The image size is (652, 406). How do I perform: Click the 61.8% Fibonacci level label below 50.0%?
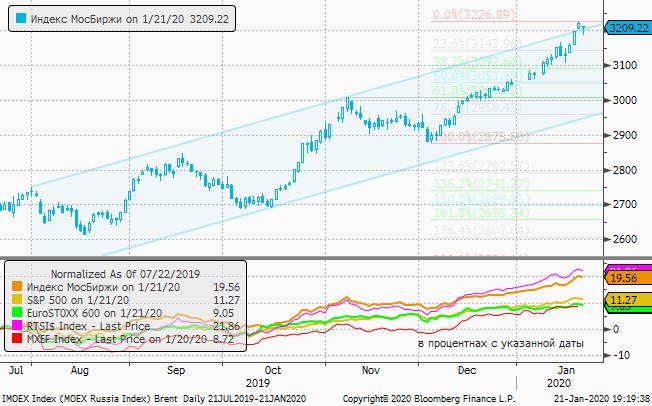point(477,91)
